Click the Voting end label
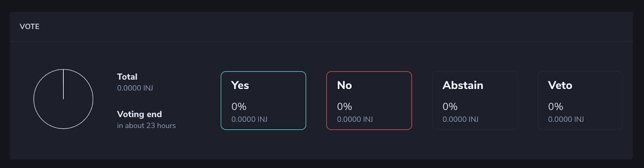Viewport: 644px width, 168px height. 139,114
